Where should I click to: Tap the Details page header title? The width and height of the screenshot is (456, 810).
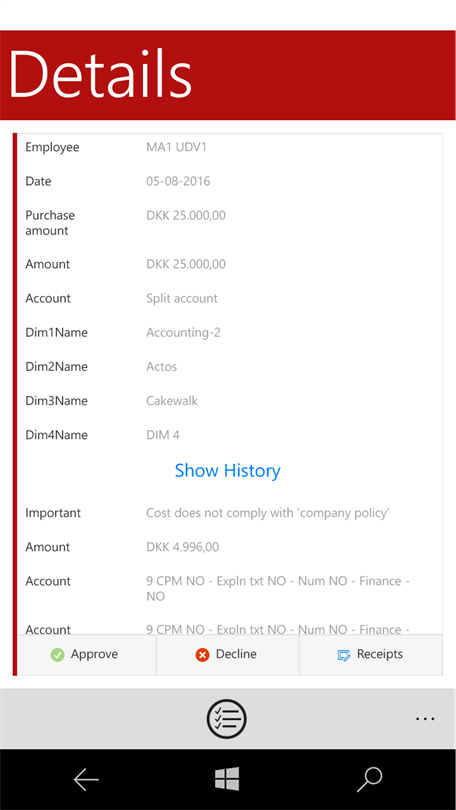100,73
